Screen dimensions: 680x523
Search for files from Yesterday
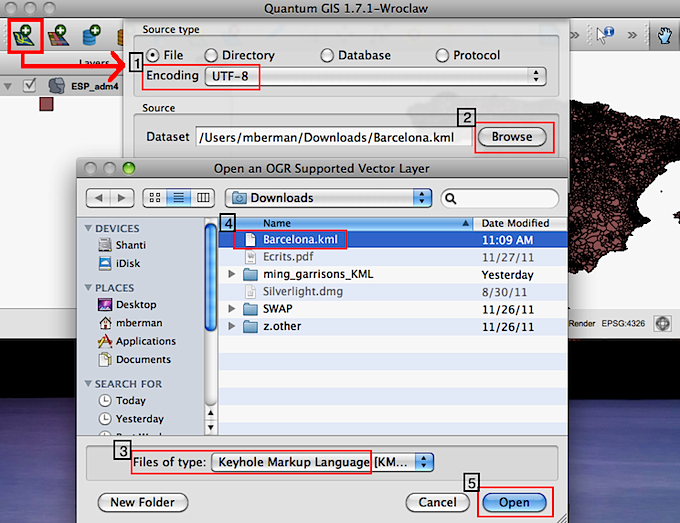tap(131, 418)
